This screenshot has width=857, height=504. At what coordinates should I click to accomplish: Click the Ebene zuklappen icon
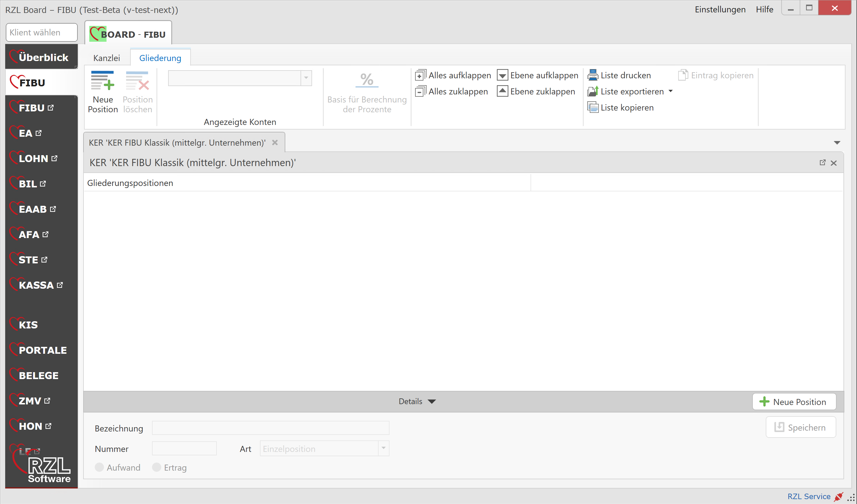(x=502, y=92)
